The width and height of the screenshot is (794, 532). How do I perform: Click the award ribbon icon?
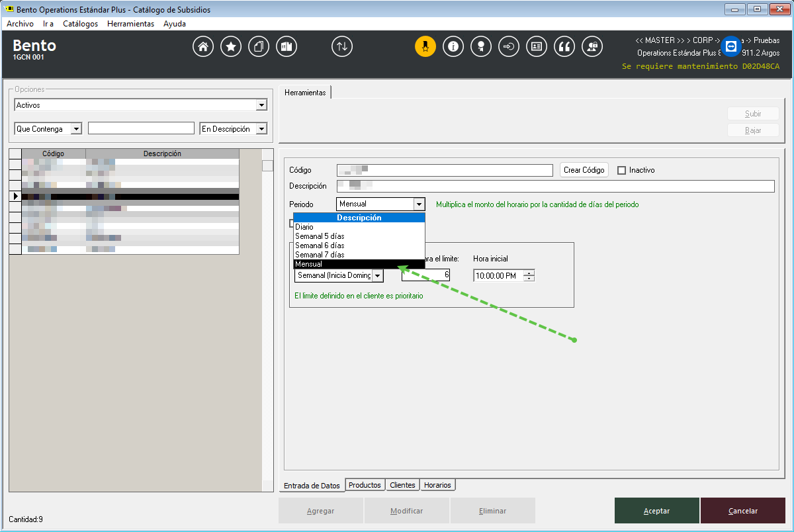[x=481, y=47]
